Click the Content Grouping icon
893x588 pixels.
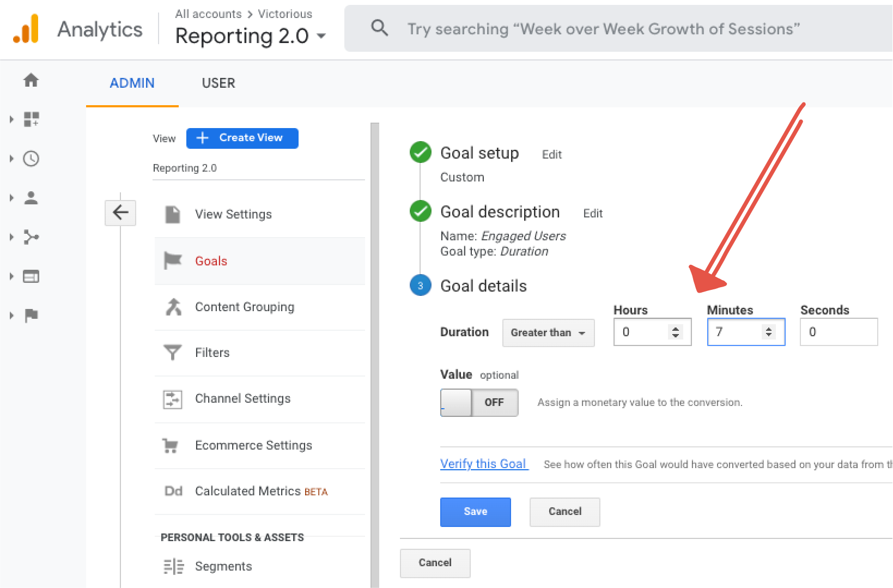coord(173,307)
